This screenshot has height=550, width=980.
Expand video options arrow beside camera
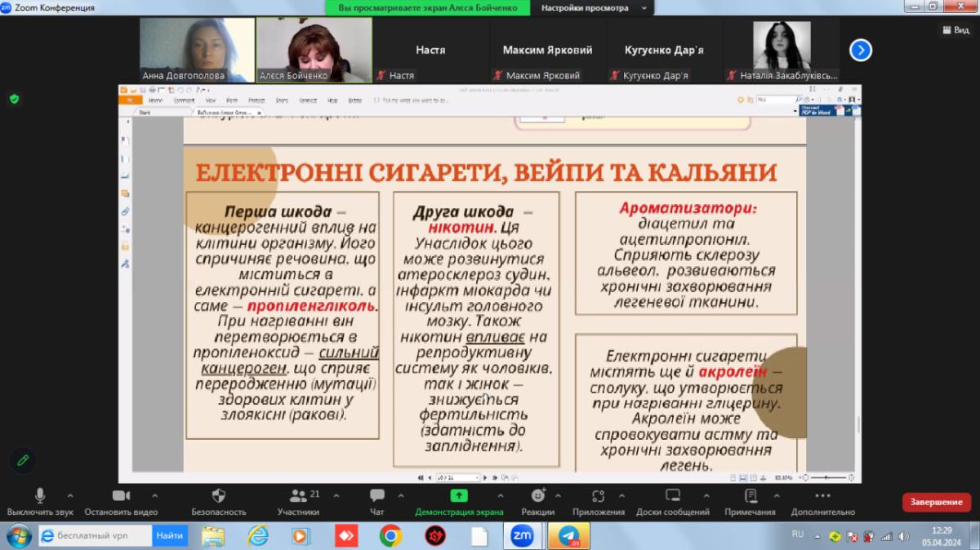pyautogui.click(x=155, y=495)
